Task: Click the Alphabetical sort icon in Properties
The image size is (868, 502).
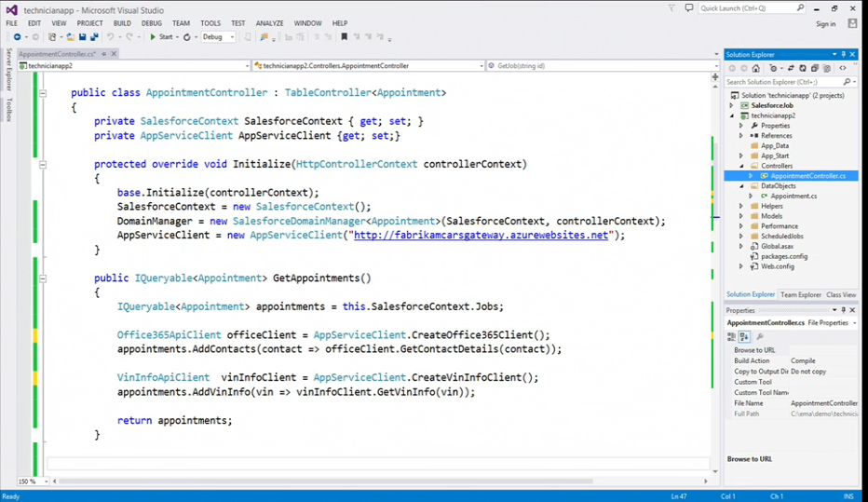Action: point(744,336)
